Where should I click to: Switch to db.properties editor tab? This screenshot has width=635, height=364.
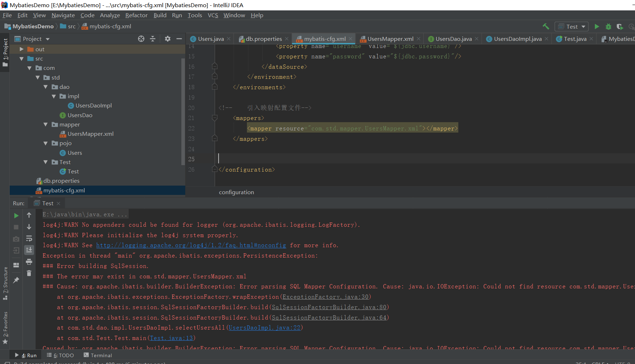point(264,39)
